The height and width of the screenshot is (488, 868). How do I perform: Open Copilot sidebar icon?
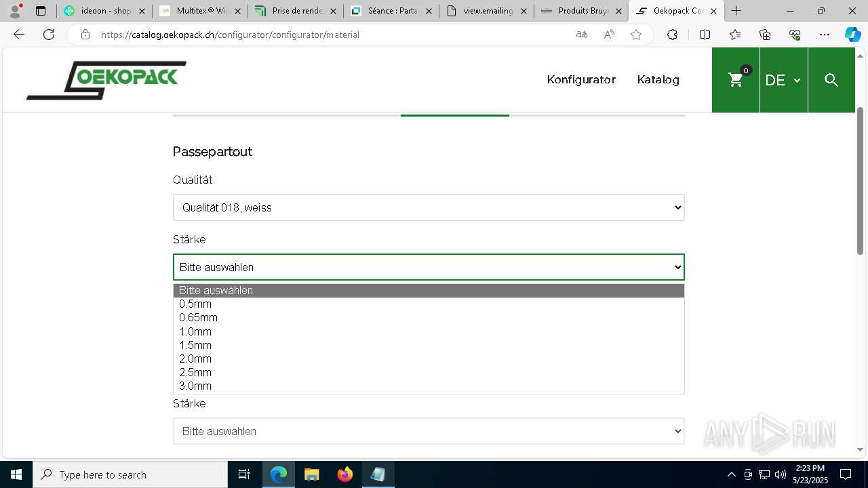[x=852, y=35]
